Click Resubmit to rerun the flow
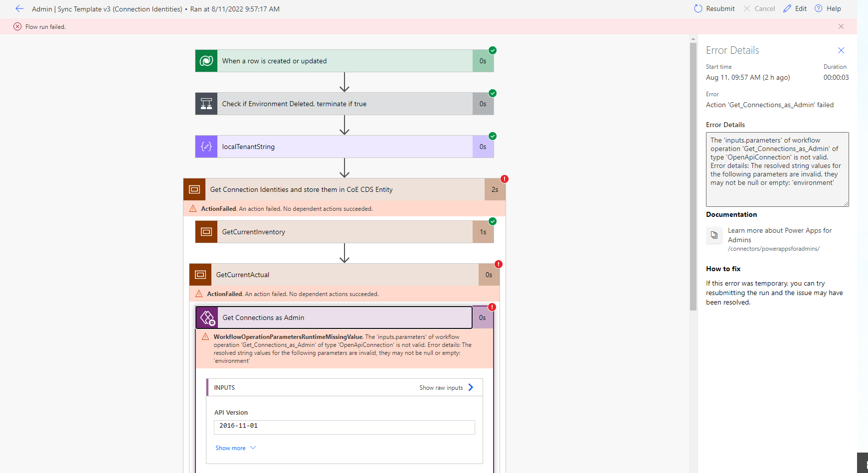This screenshot has width=868, height=473. [x=713, y=8]
